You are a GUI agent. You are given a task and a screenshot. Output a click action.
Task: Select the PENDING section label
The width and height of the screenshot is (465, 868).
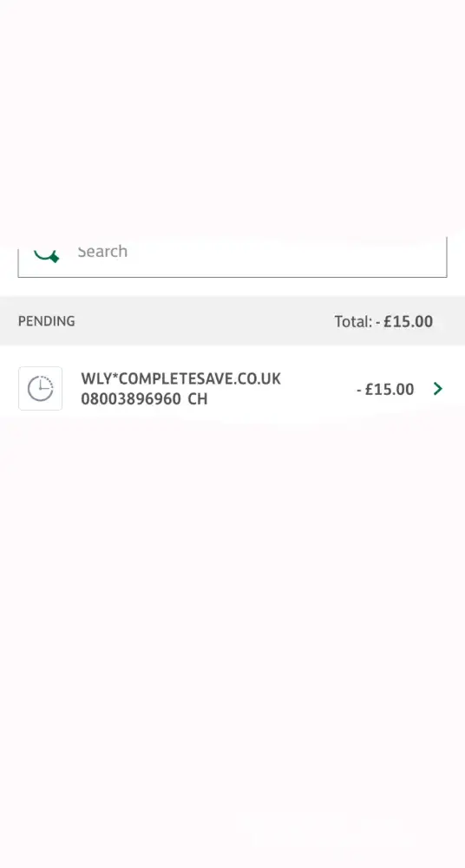pyautogui.click(x=47, y=321)
